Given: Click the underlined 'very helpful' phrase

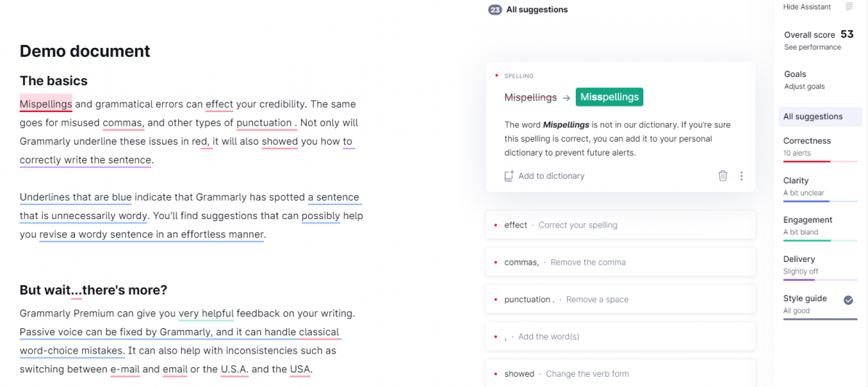Looking at the screenshot, I should point(206,314).
